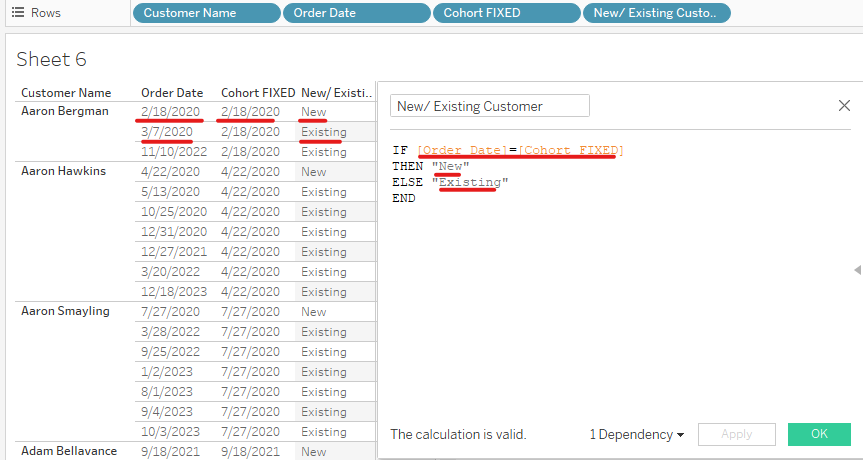
Task: Click the [Cohort FIXED] field in formula
Action: (x=571, y=150)
